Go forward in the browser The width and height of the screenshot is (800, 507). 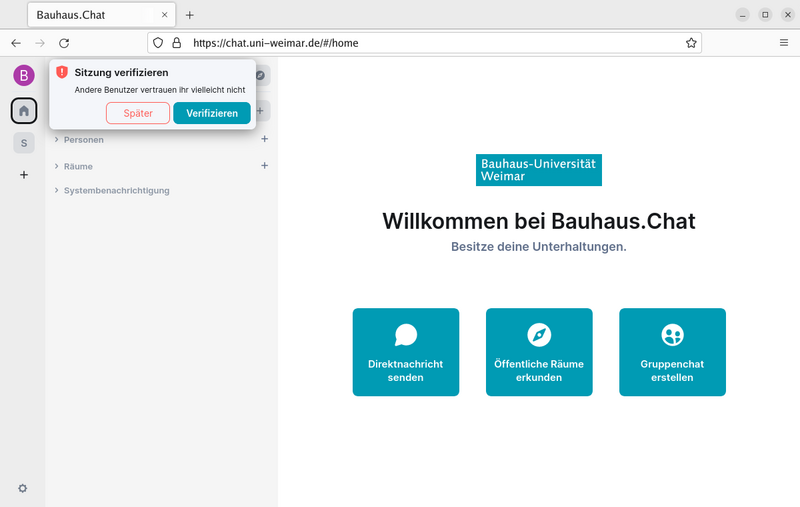tap(40, 43)
